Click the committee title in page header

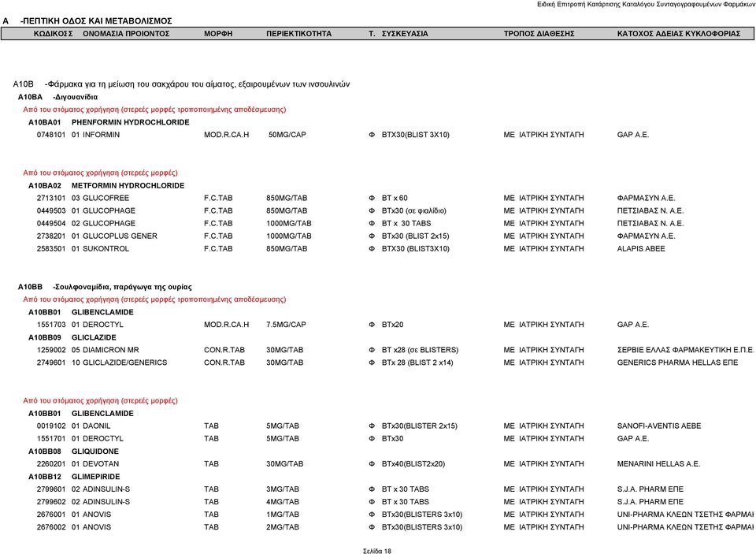[646, 5]
